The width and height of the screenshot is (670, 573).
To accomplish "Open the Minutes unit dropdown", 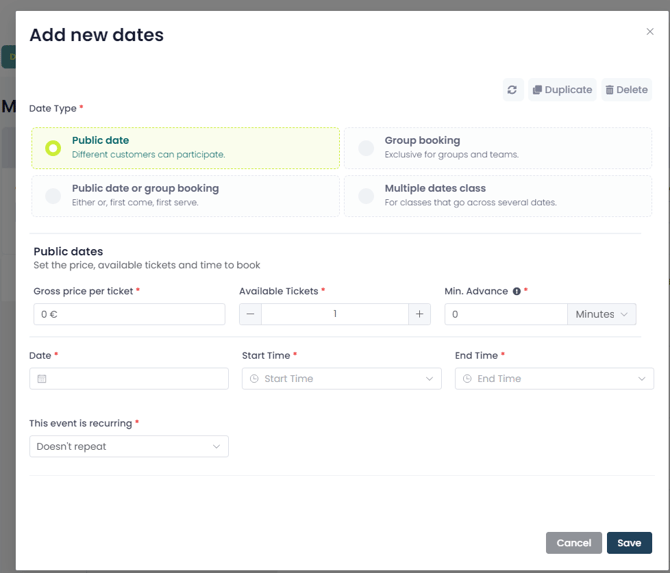I will click(x=602, y=314).
